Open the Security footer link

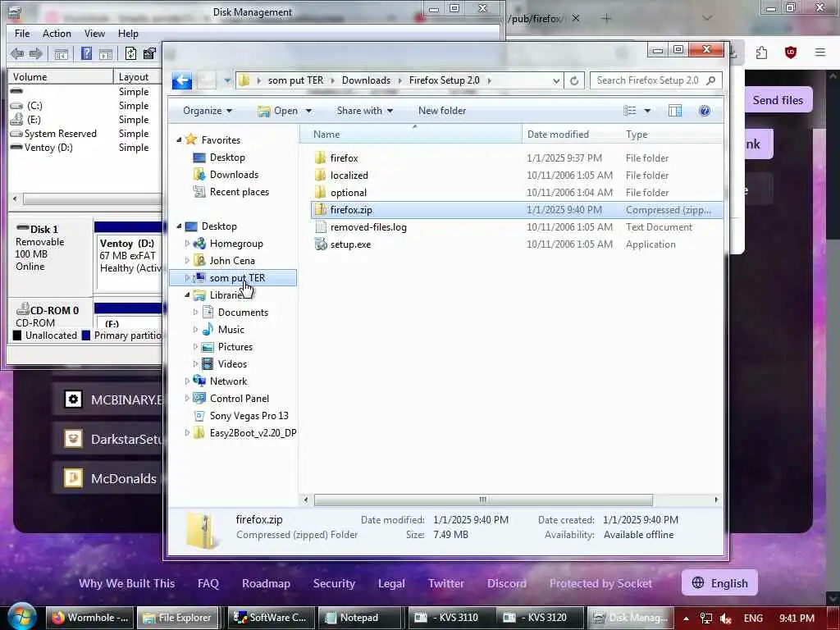pyautogui.click(x=334, y=583)
